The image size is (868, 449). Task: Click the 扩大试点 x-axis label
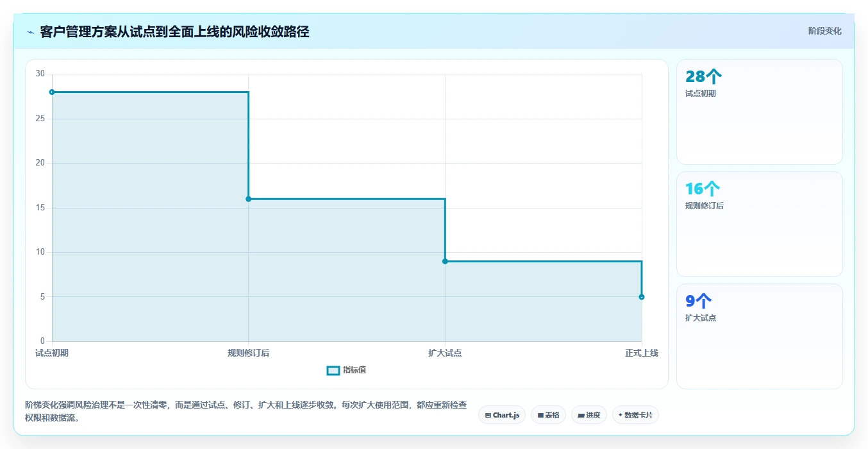[x=445, y=353]
